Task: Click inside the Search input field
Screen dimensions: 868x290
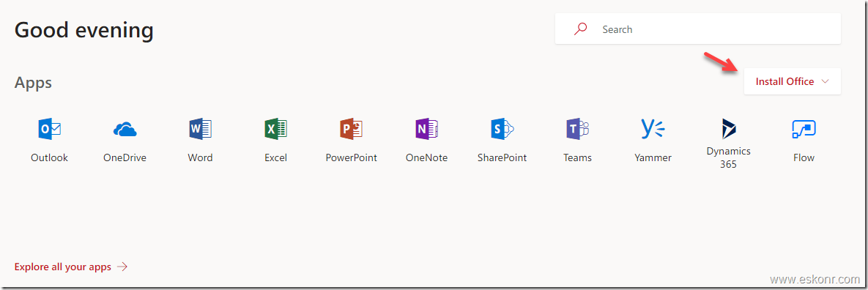Action: tap(697, 29)
